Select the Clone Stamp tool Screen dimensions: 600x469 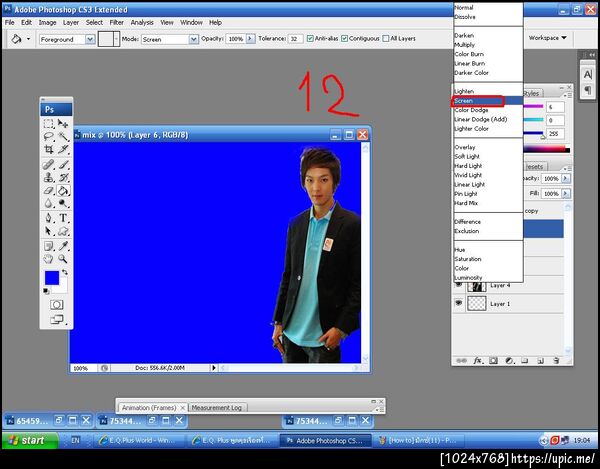point(49,178)
